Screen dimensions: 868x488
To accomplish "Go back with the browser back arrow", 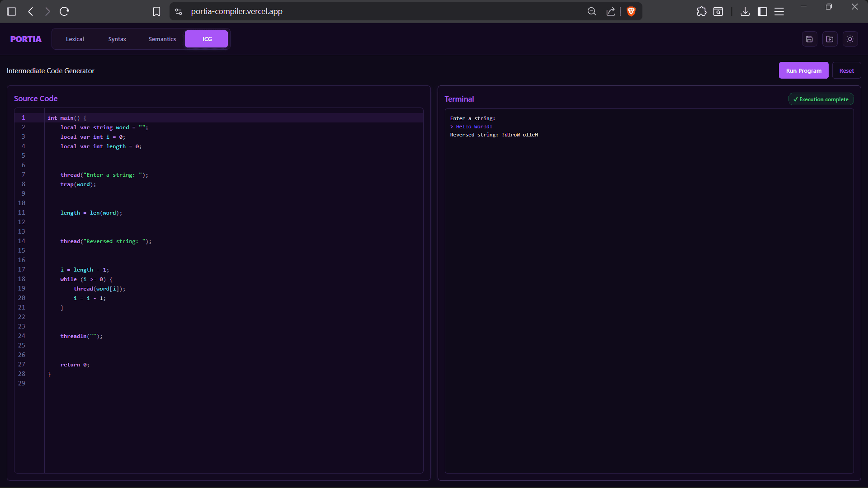I will pos(31,11).
